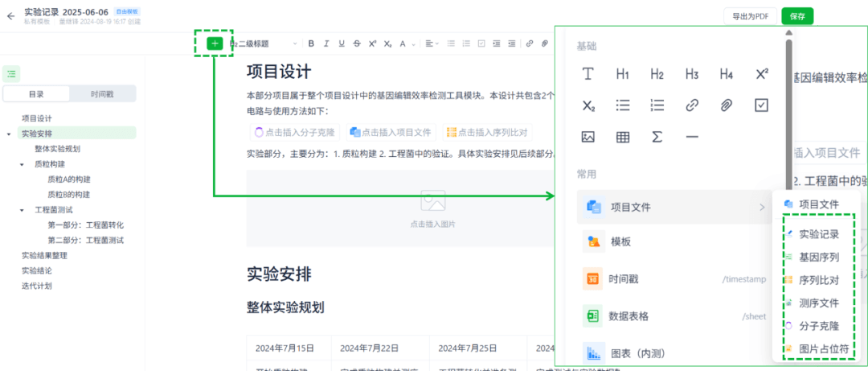Select 数据表格 in the 常用 list

pyautogui.click(x=674, y=316)
